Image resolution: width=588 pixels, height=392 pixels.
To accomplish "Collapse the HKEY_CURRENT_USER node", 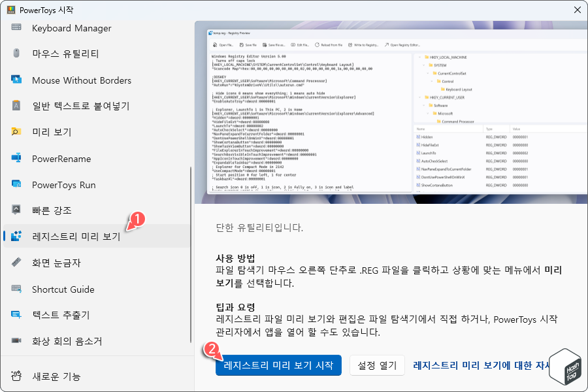I will (419, 97).
